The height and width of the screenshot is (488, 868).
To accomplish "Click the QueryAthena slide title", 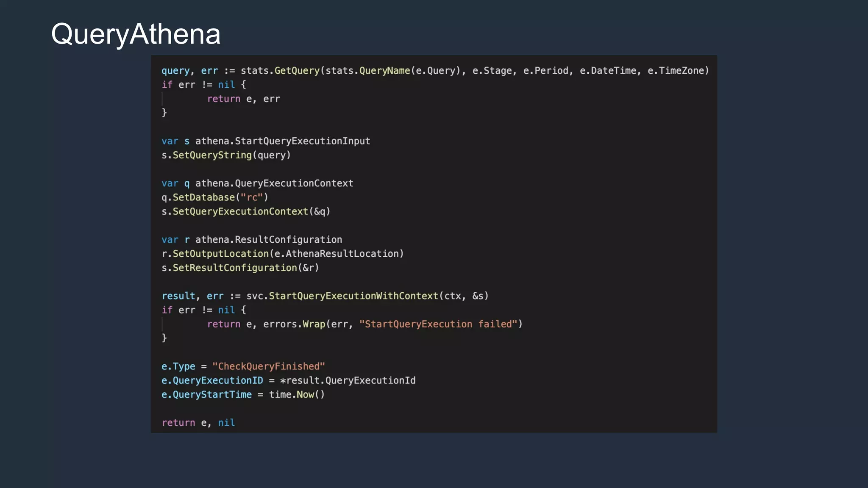I will (136, 34).
